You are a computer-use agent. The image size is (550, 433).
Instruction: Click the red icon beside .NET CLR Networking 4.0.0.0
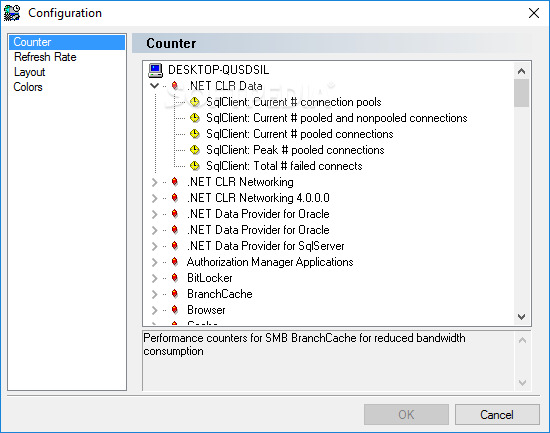(175, 198)
